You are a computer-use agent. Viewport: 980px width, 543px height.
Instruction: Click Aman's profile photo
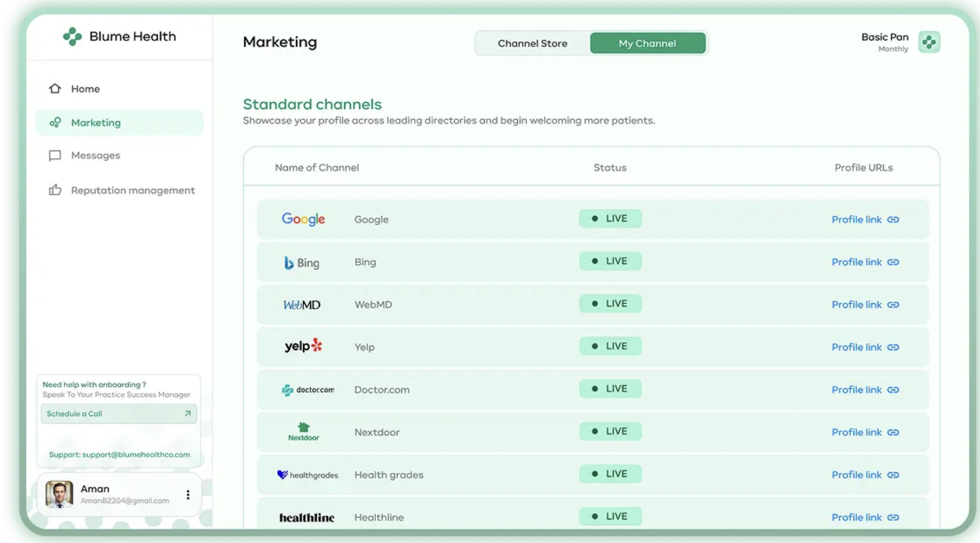pos(59,495)
